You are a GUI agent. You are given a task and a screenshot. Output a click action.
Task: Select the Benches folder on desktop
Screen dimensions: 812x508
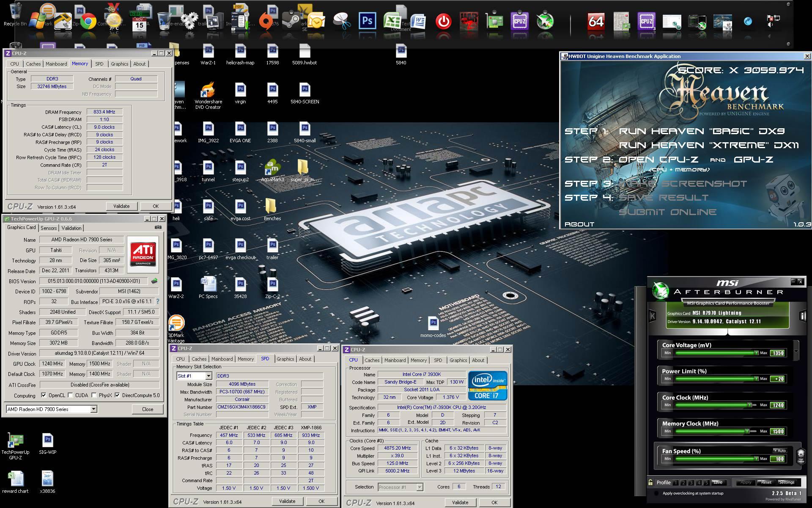pos(272,210)
